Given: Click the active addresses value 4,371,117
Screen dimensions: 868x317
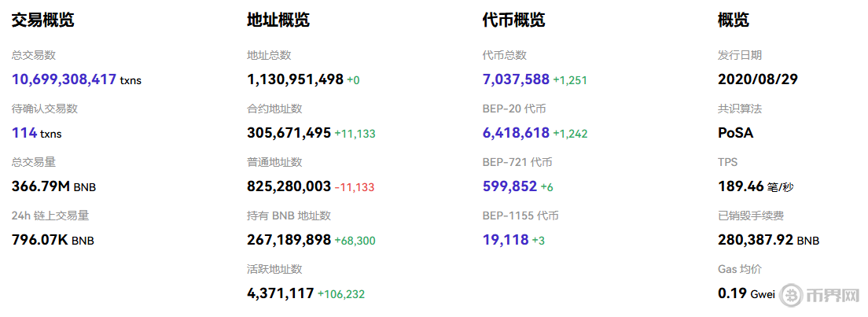Looking at the screenshot, I should point(280,293).
